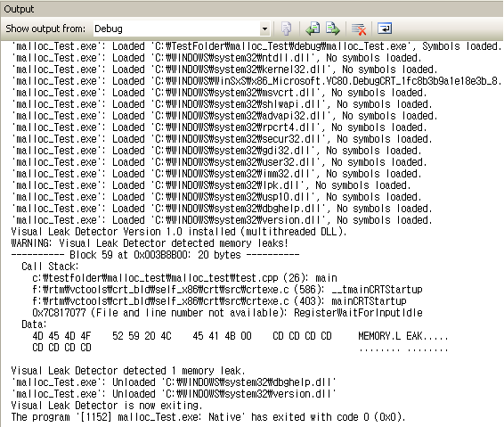This screenshot has height=427, width=504.
Task: Click the crtexe.c (403) mainCRTStartup line
Action: tap(219, 301)
